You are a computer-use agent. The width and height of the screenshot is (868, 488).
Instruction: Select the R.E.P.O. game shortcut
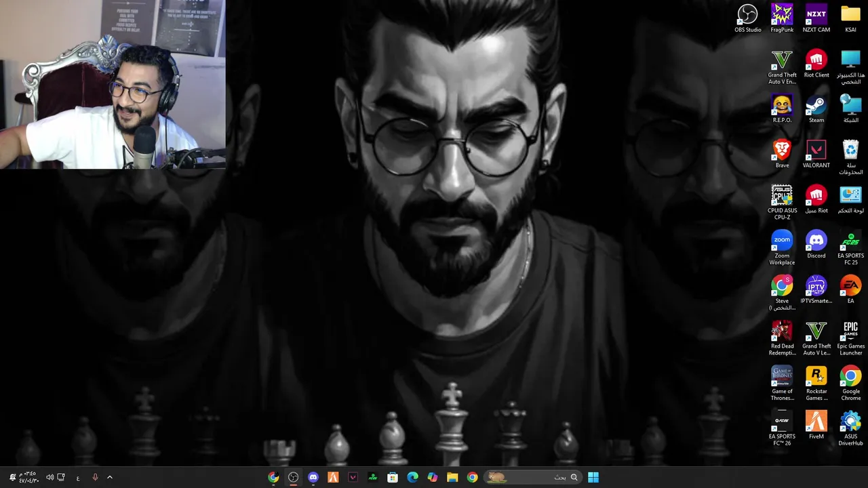[x=782, y=109]
